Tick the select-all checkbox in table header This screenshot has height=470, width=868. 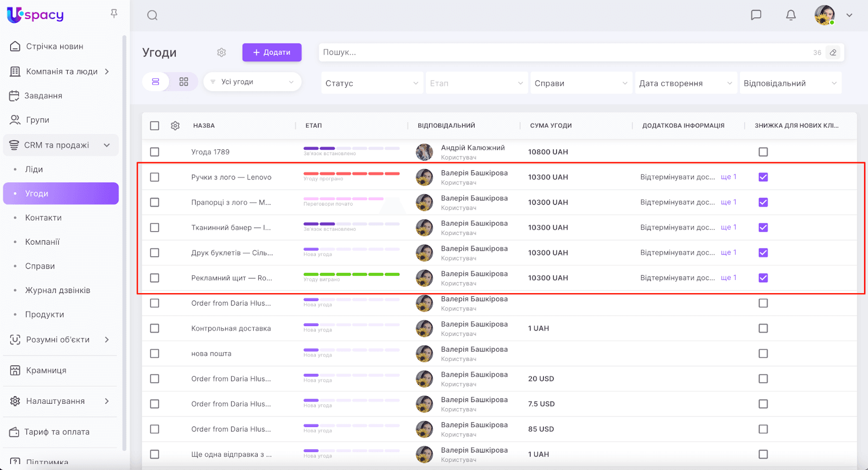[x=155, y=126]
